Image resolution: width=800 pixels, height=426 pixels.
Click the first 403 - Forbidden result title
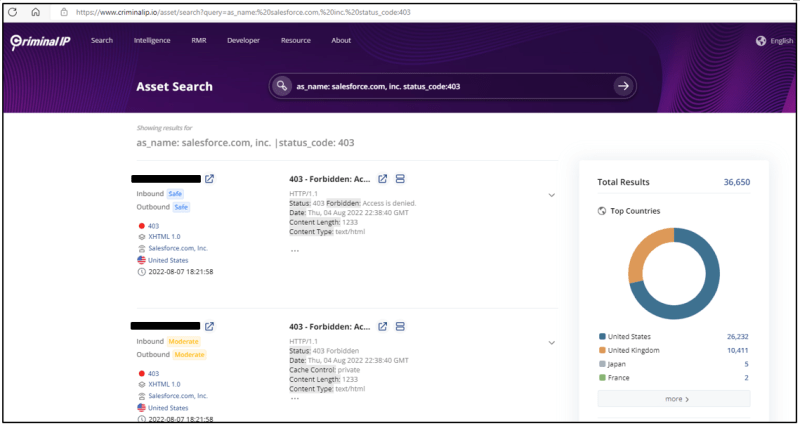[330, 179]
